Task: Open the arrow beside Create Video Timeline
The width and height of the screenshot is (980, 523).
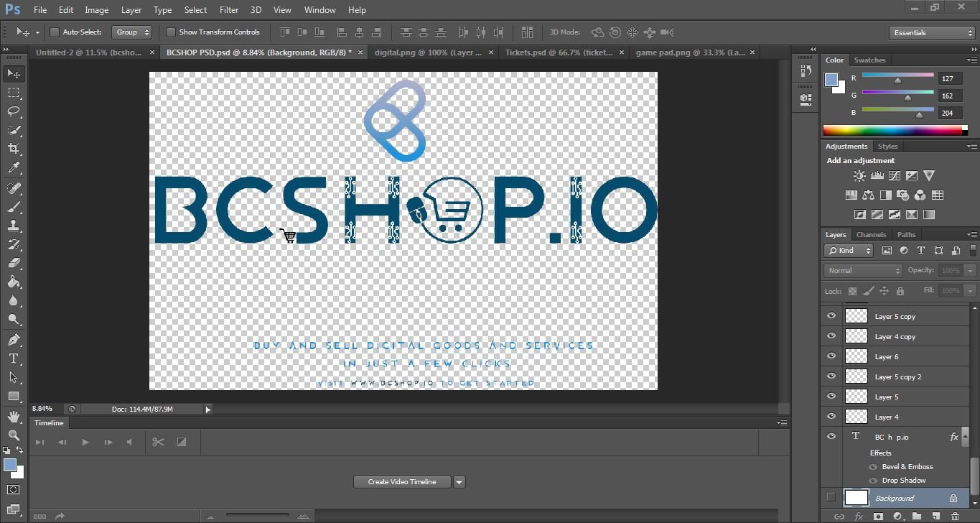Action: [459, 482]
